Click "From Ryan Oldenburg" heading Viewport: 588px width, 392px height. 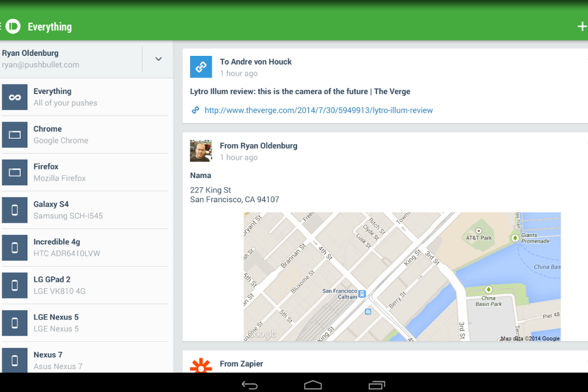coord(259,146)
